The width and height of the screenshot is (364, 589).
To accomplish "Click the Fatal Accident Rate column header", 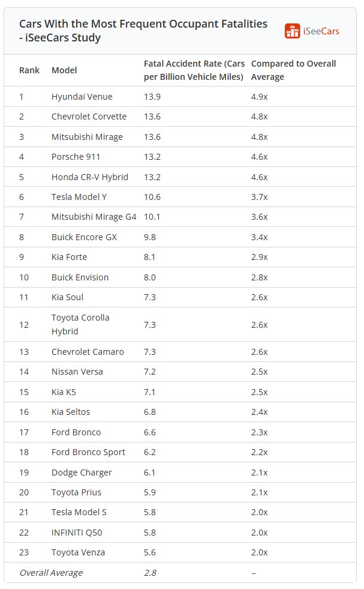I will point(194,70).
